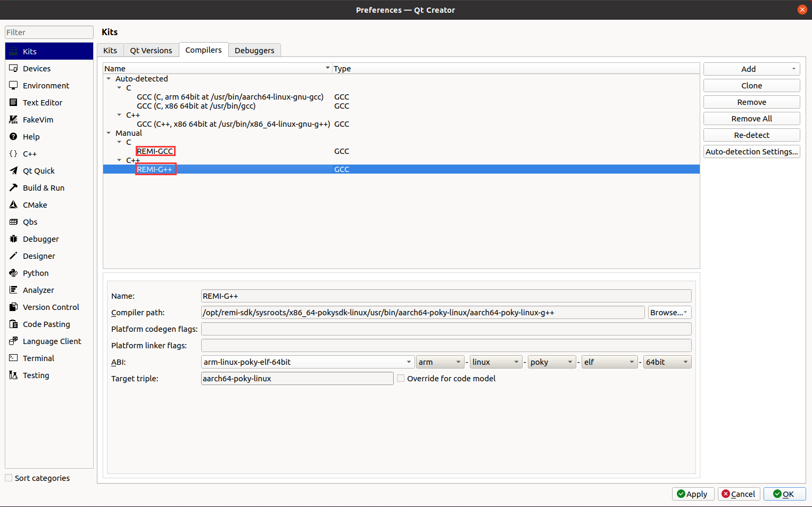Click the Remove All button

coord(752,119)
